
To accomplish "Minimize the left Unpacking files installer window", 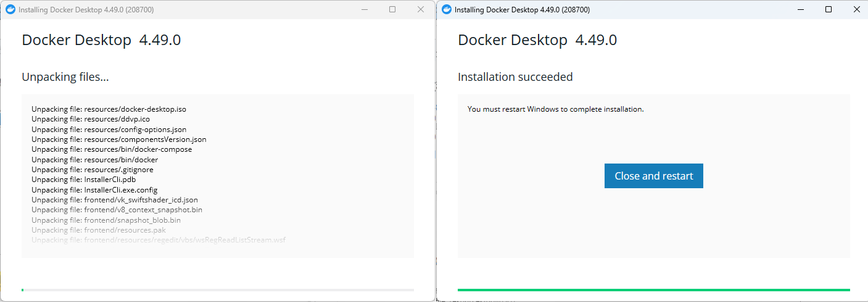I will point(364,9).
